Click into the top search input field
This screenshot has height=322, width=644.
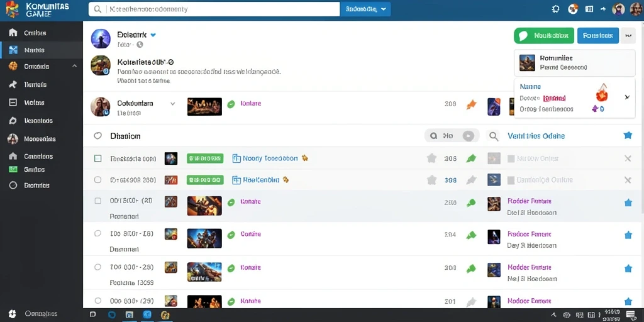click(x=222, y=9)
